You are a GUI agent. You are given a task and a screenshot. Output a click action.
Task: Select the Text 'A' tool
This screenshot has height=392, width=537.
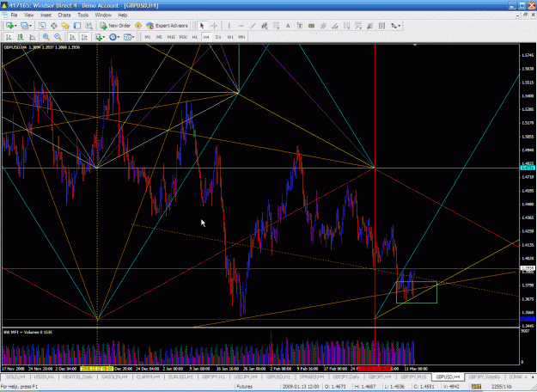coord(288,26)
